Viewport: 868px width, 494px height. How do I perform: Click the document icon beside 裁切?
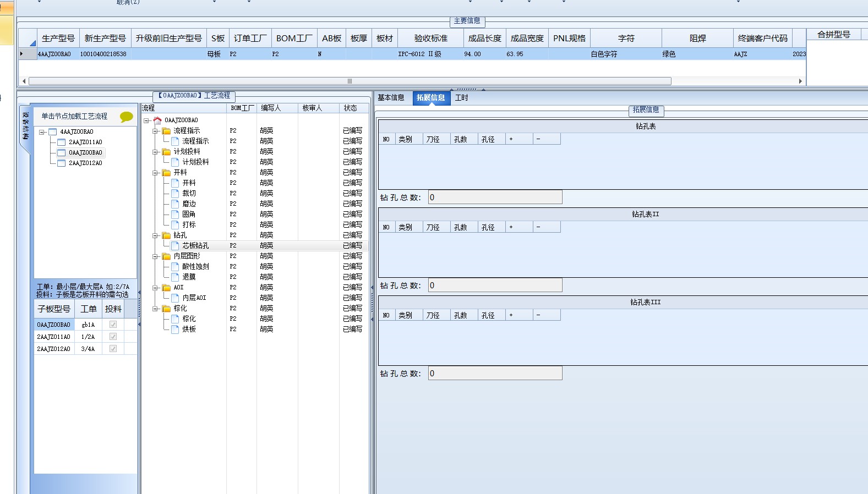[x=175, y=193]
